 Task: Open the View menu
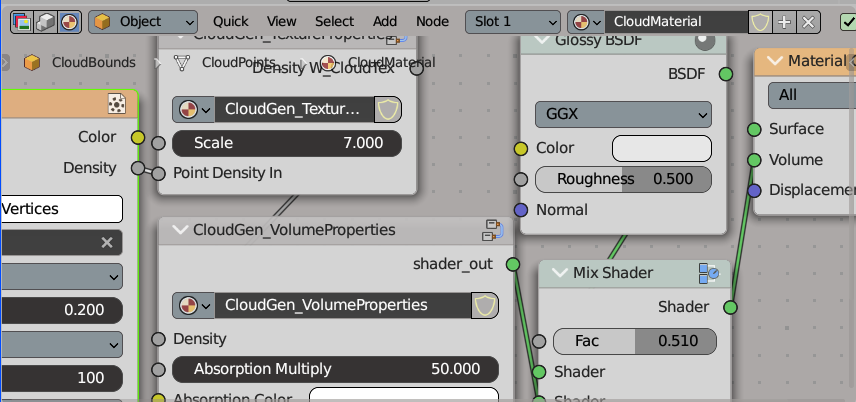click(282, 21)
